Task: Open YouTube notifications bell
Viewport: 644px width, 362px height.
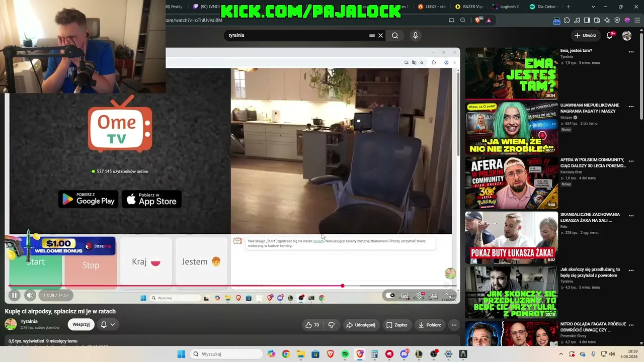Action: [609, 35]
